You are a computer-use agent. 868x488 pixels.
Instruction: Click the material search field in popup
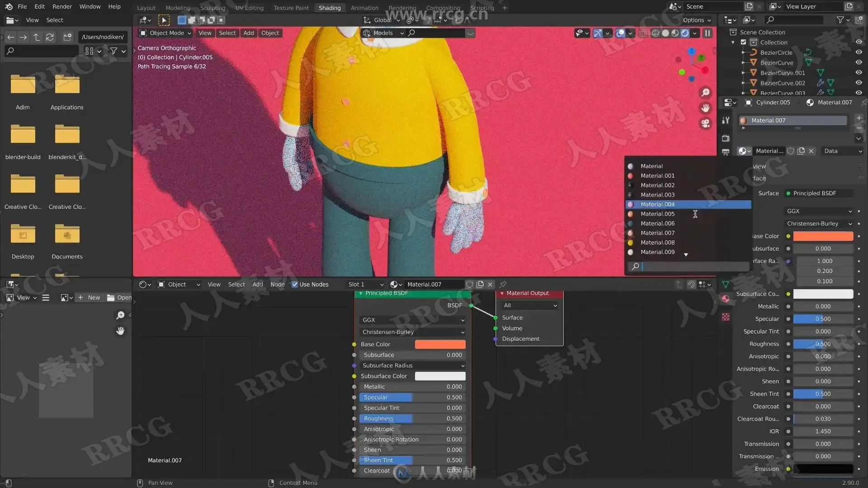pyautogui.click(x=694, y=267)
